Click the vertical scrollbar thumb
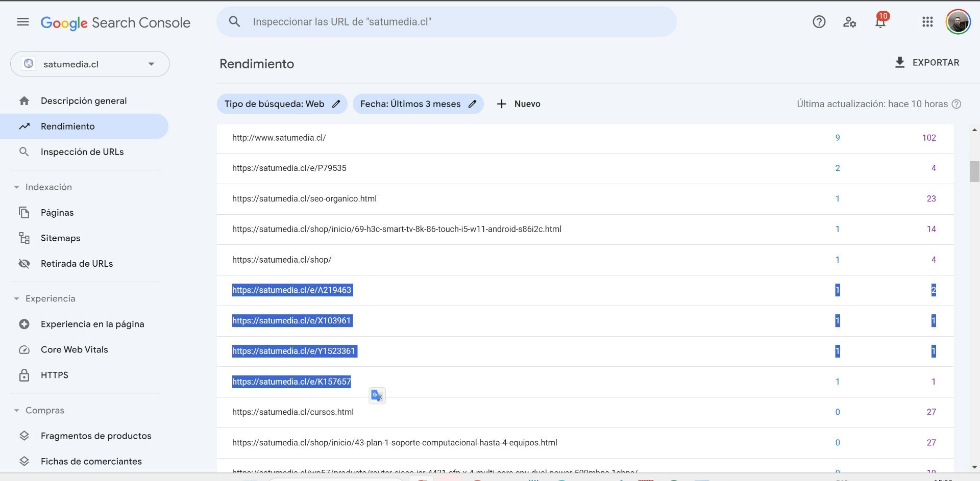The width and height of the screenshot is (980, 481). click(974, 171)
